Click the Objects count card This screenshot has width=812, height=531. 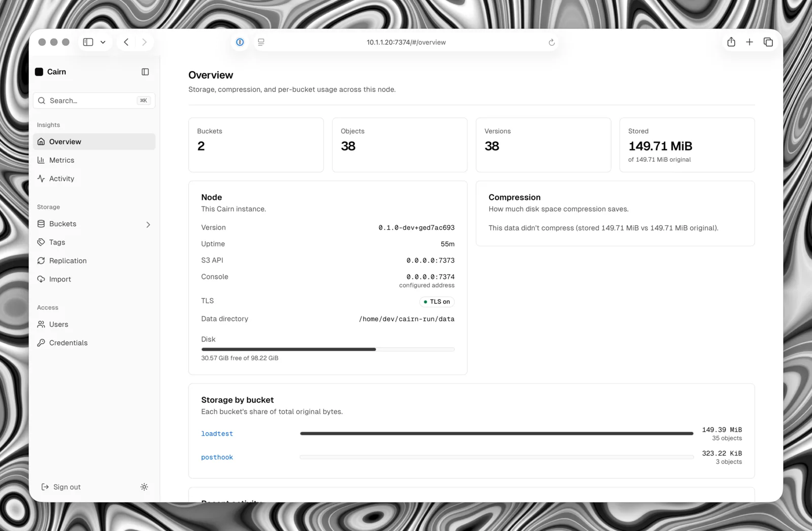[x=399, y=145]
